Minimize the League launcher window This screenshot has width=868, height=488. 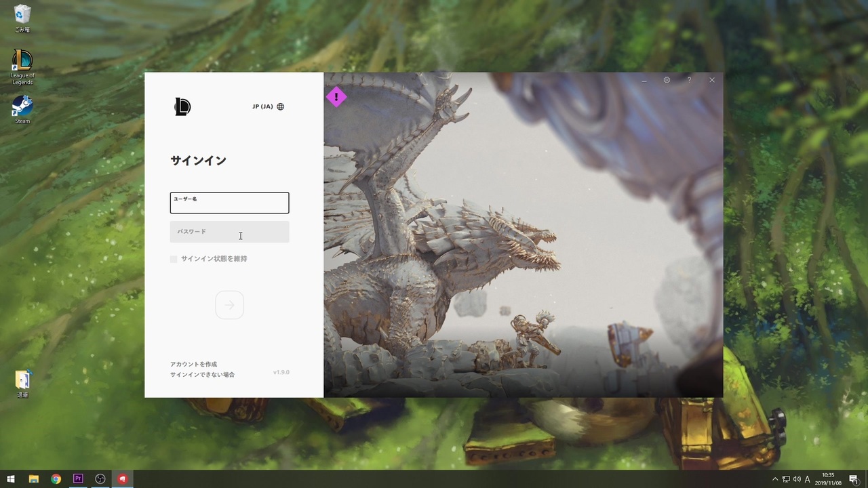point(644,80)
